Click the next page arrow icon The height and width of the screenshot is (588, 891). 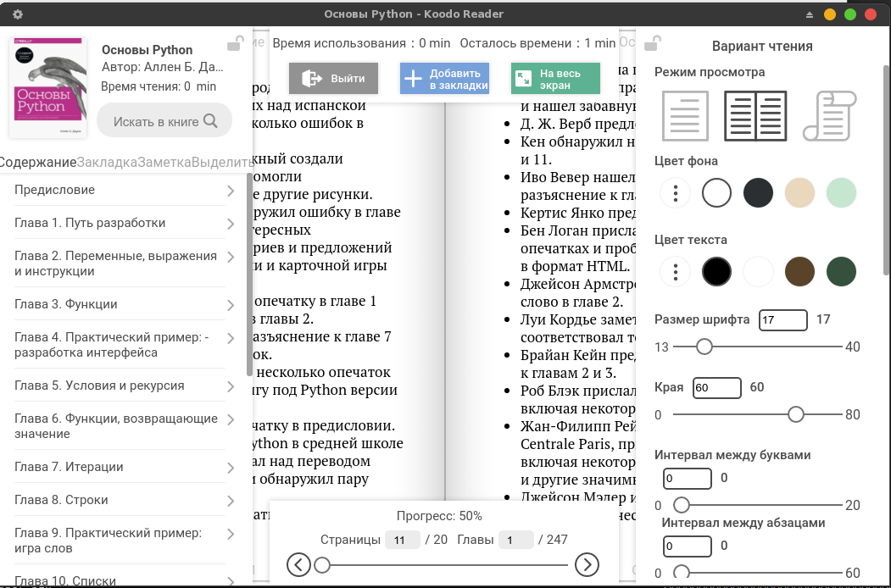pyautogui.click(x=587, y=564)
